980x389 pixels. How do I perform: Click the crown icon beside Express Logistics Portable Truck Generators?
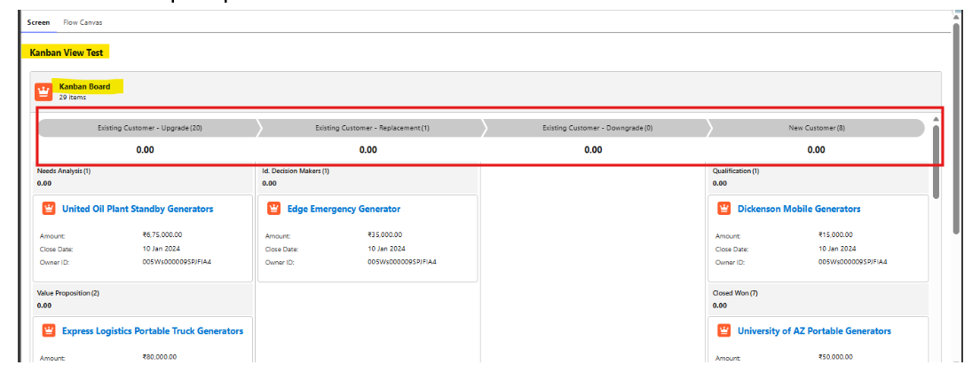[x=50, y=331]
